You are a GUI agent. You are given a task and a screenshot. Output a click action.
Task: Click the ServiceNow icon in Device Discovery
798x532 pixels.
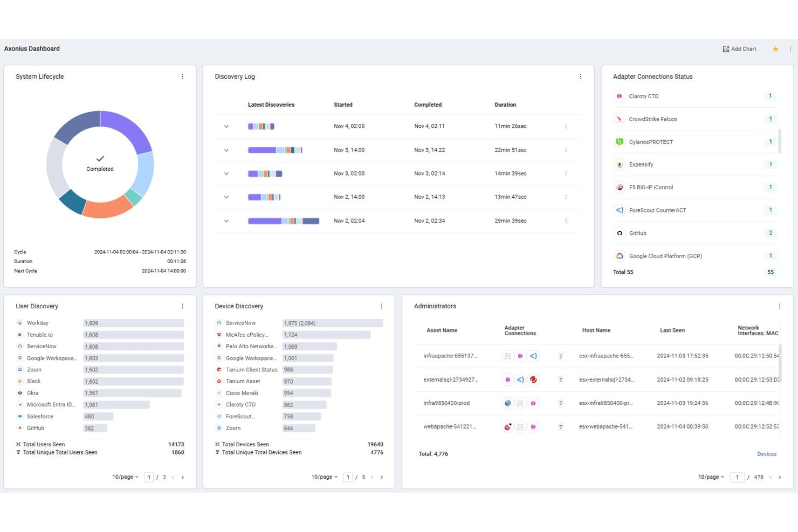219,323
